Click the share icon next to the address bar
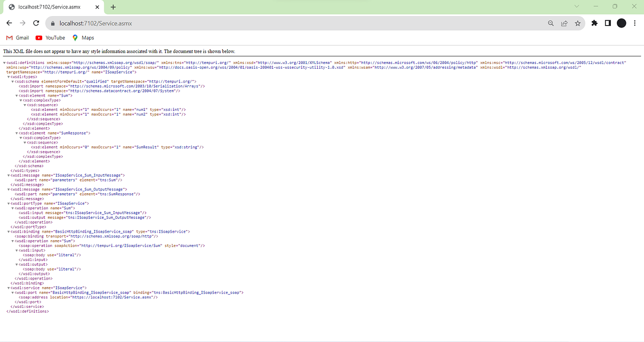 pyautogui.click(x=564, y=23)
